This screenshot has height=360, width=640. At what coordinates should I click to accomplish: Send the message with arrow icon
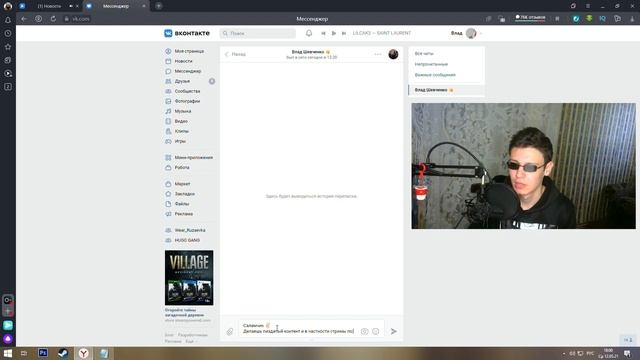pos(393,331)
